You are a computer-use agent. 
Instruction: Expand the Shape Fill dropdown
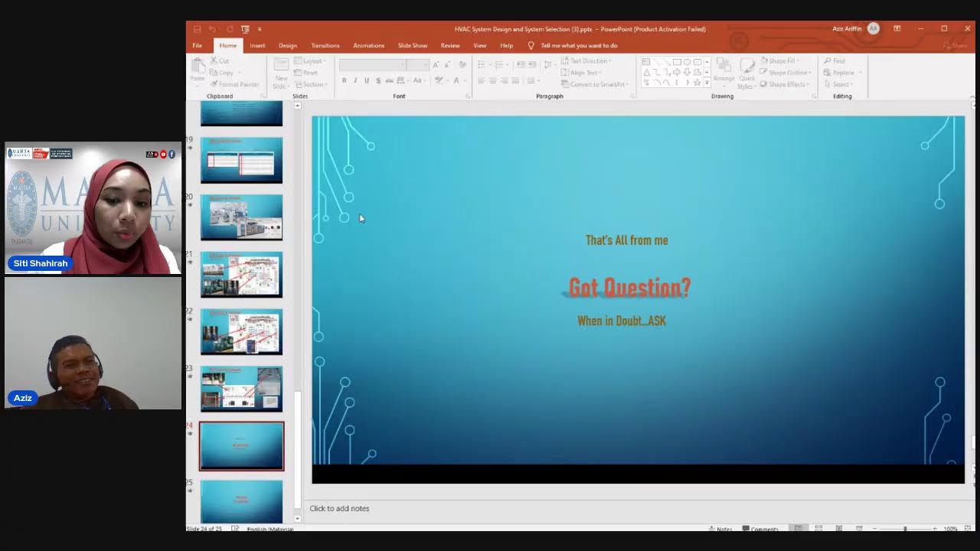[x=787, y=61]
